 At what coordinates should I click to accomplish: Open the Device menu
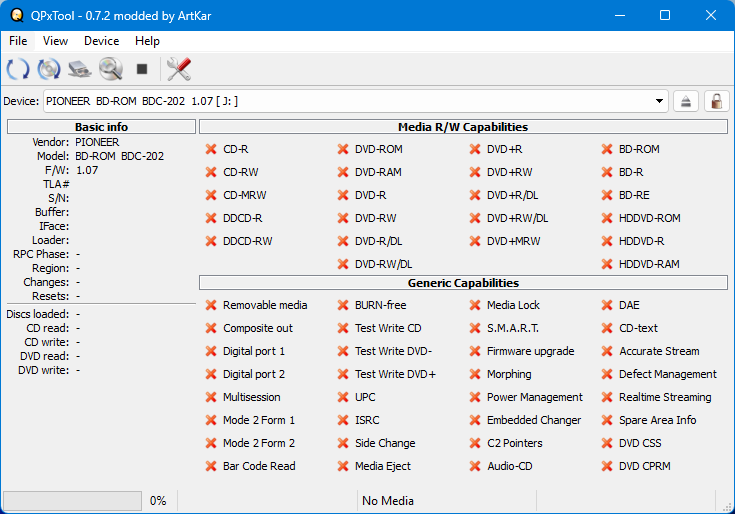tap(101, 41)
